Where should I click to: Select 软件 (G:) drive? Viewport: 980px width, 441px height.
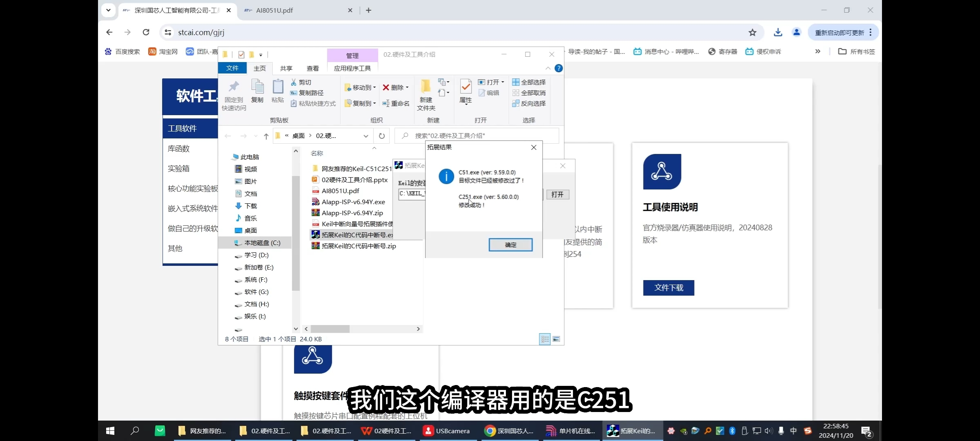click(x=252, y=292)
